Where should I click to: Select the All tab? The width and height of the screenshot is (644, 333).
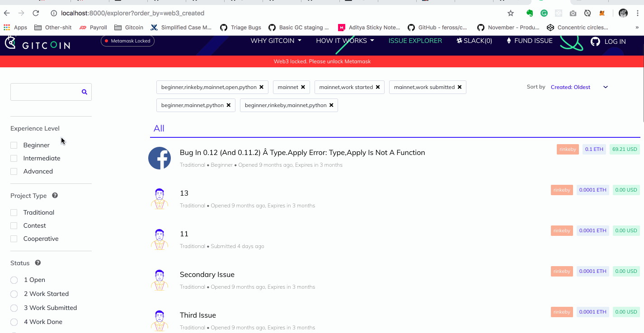coord(159,128)
